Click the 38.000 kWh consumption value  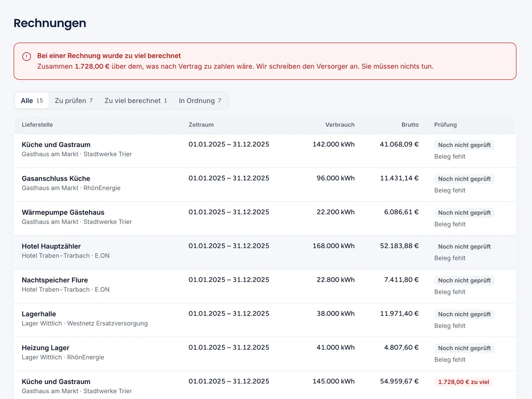tap(336, 313)
